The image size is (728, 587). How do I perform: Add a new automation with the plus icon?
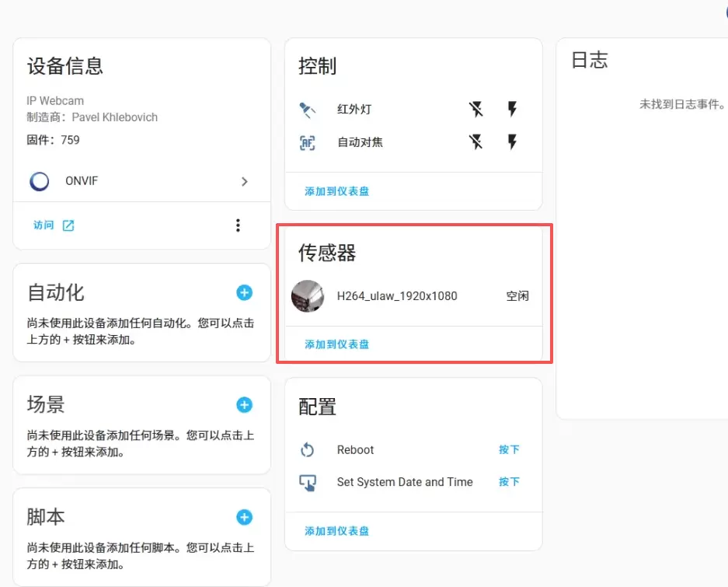[x=244, y=292]
